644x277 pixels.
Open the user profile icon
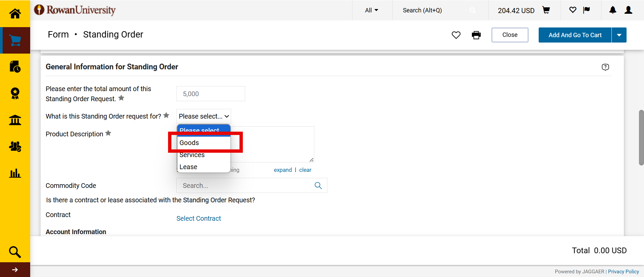coord(628,10)
